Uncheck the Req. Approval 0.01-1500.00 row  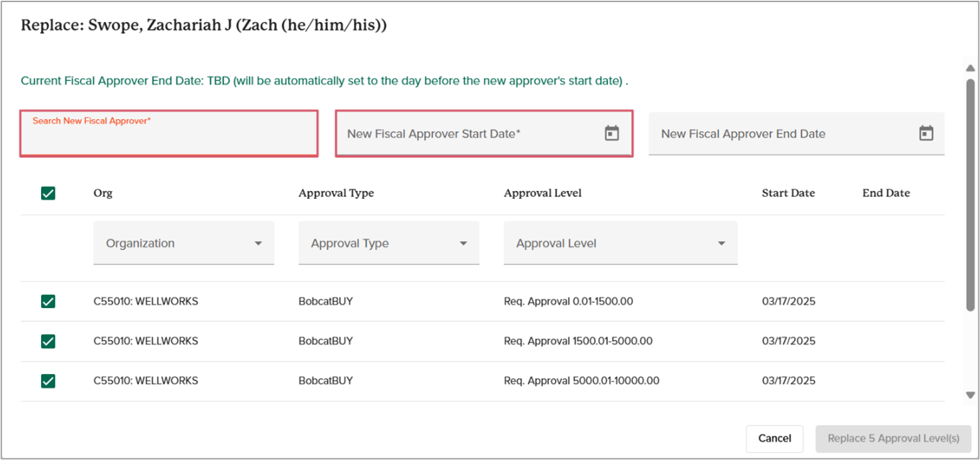pos(48,302)
